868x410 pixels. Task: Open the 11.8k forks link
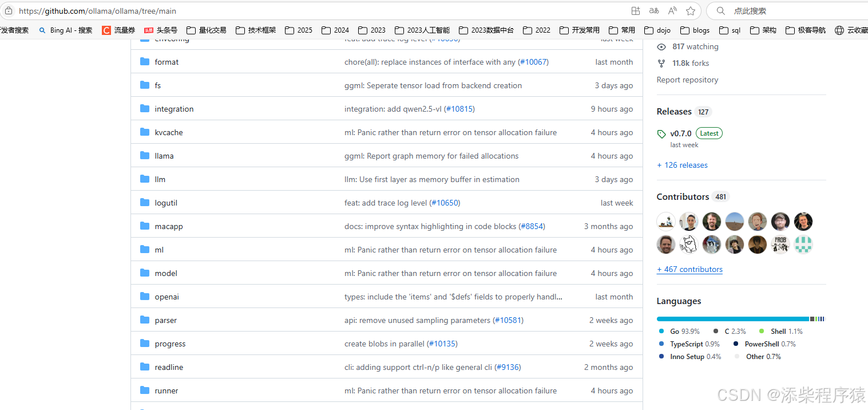click(x=691, y=64)
